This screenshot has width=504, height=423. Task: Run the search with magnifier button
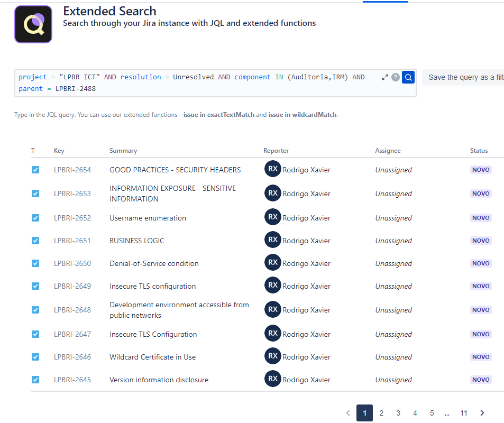408,77
